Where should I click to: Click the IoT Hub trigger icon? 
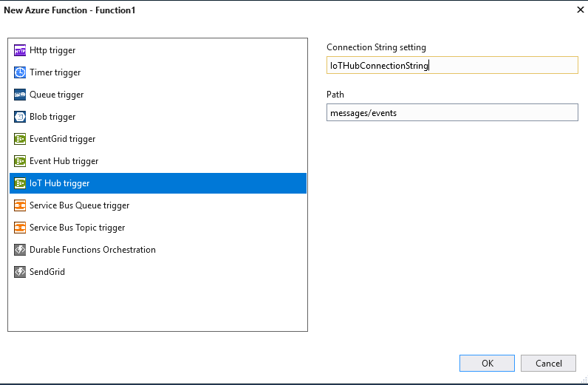coord(20,183)
